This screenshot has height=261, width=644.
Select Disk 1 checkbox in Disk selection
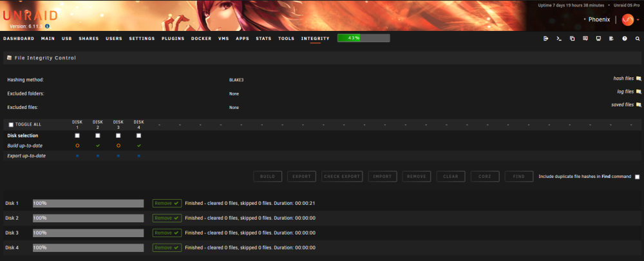[77, 135]
